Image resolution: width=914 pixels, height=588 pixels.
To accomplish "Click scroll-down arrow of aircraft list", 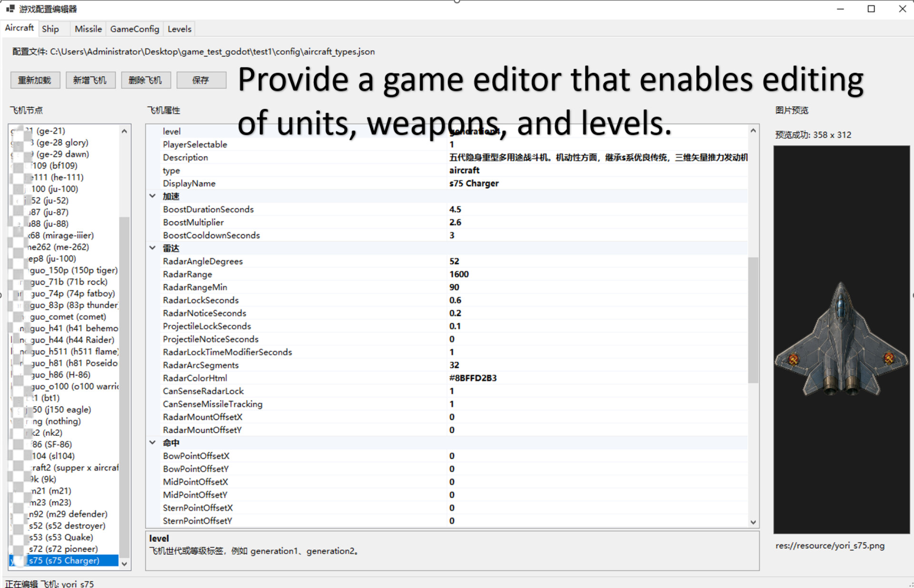I will (x=124, y=564).
